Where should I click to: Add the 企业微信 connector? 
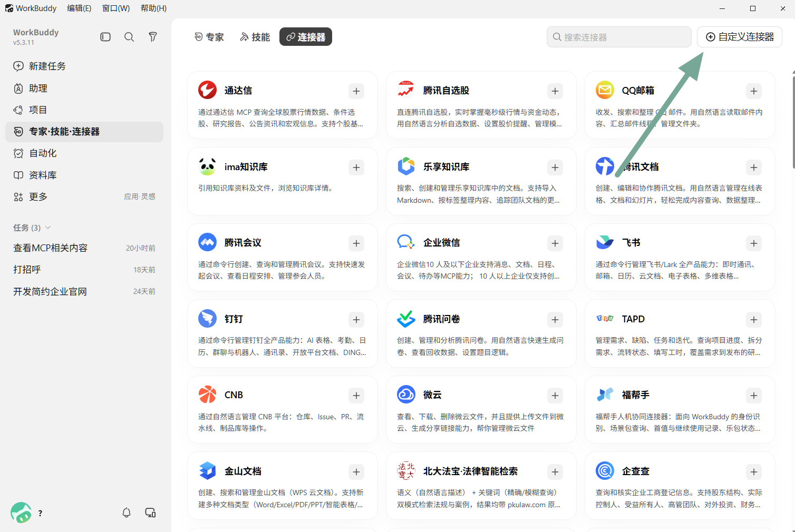click(x=555, y=243)
